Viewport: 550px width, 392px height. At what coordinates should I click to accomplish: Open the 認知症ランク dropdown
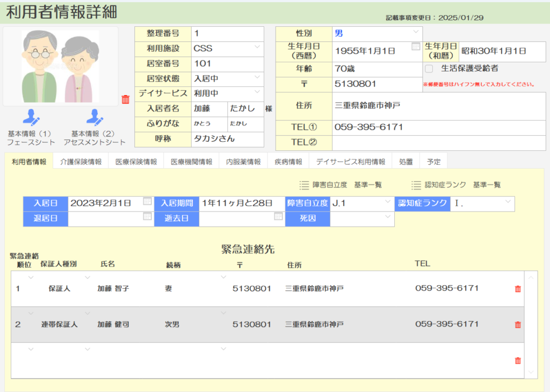(508, 202)
